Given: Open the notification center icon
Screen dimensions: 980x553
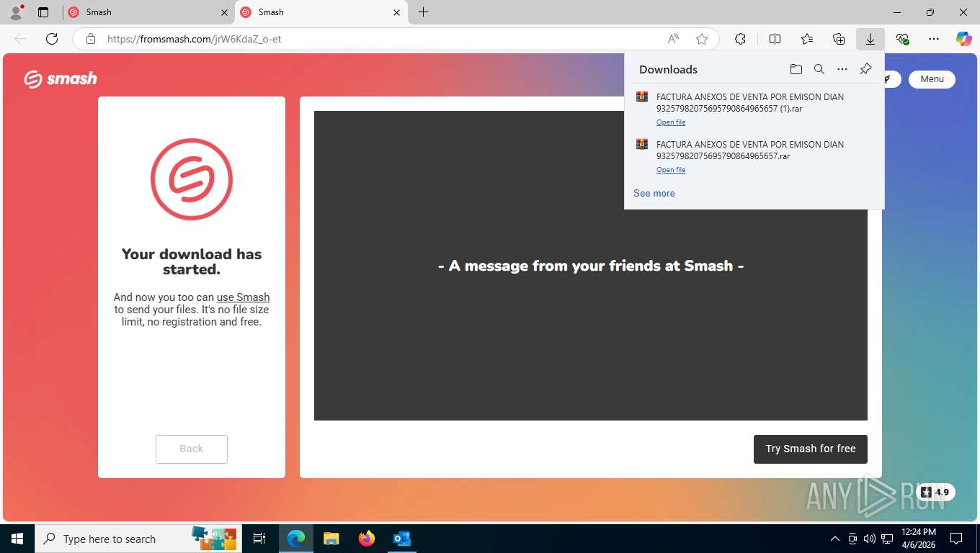Looking at the screenshot, I should [956, 539].
